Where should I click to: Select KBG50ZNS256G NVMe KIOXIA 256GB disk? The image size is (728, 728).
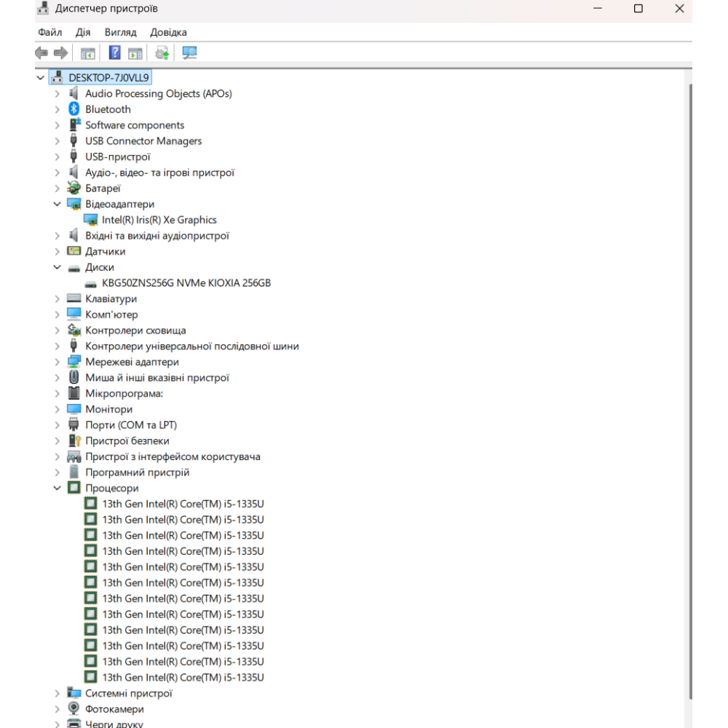186,283
